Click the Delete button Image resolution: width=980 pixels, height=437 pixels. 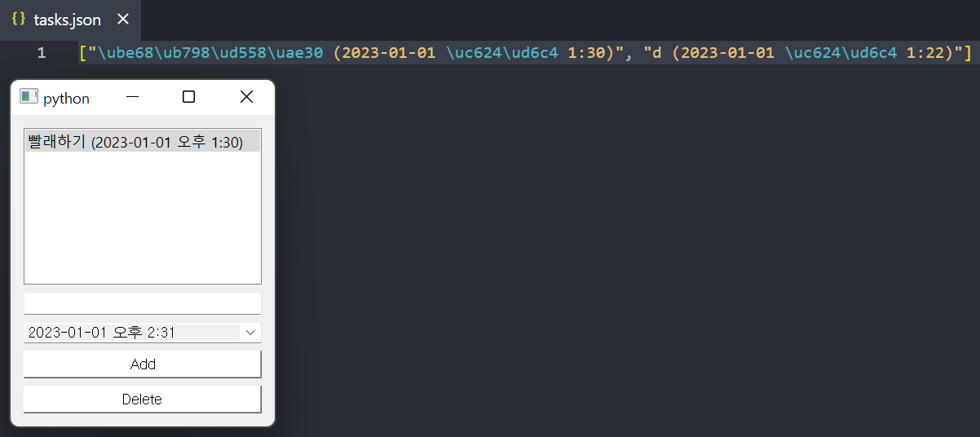[x=143, y=399]
